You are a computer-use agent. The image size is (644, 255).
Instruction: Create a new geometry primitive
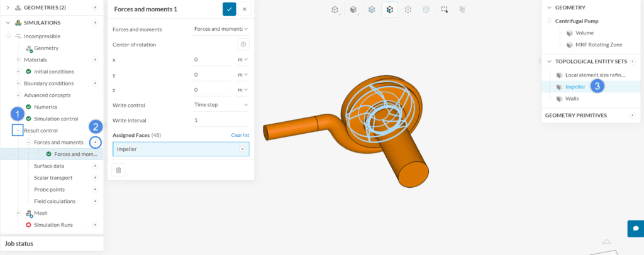[x=632, y=115]
